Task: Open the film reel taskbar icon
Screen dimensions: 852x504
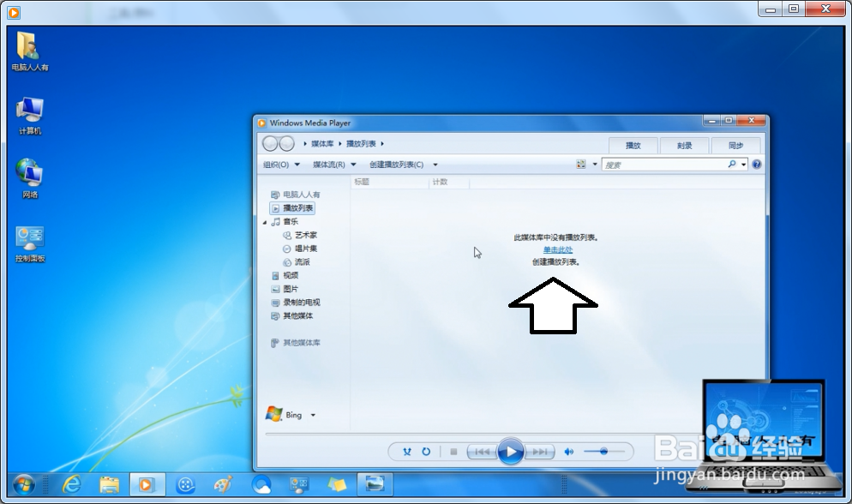Action: [185, 484]
